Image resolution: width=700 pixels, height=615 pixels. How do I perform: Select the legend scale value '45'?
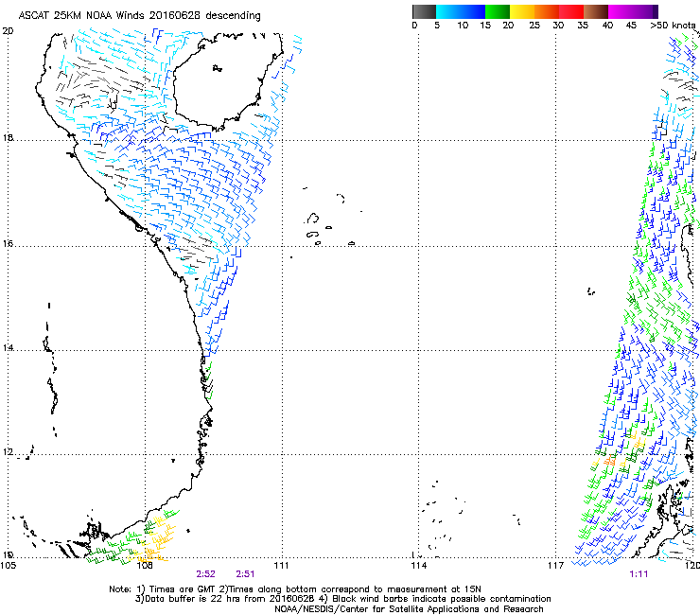pos(631,25)
